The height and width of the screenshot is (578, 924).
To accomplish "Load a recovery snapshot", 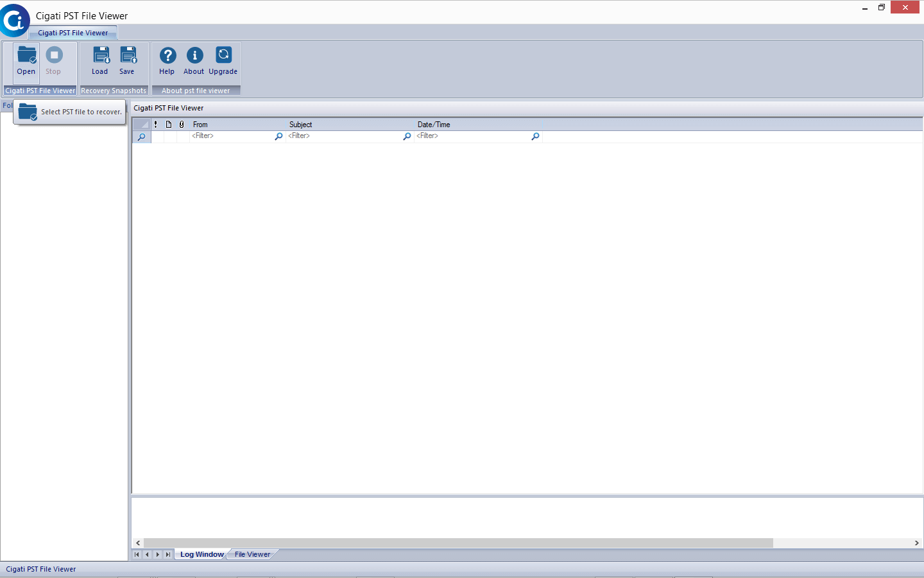I will point(100,62).
